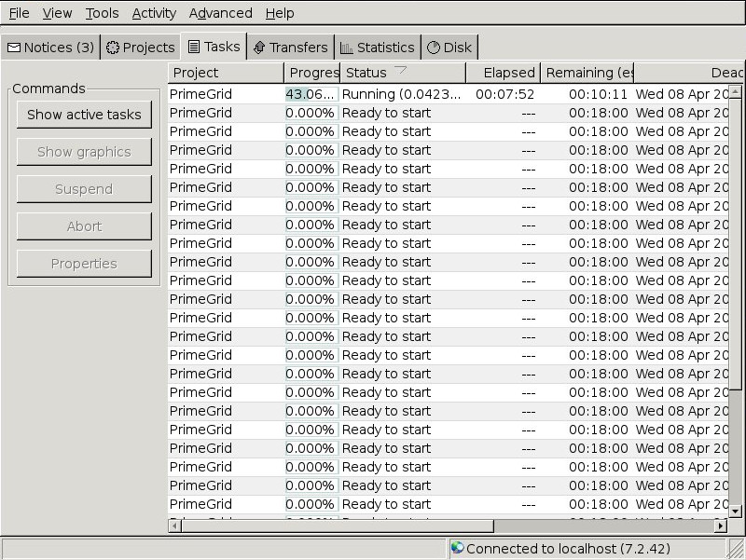Click the running task's 43% progress bar

tap(311, 94)
